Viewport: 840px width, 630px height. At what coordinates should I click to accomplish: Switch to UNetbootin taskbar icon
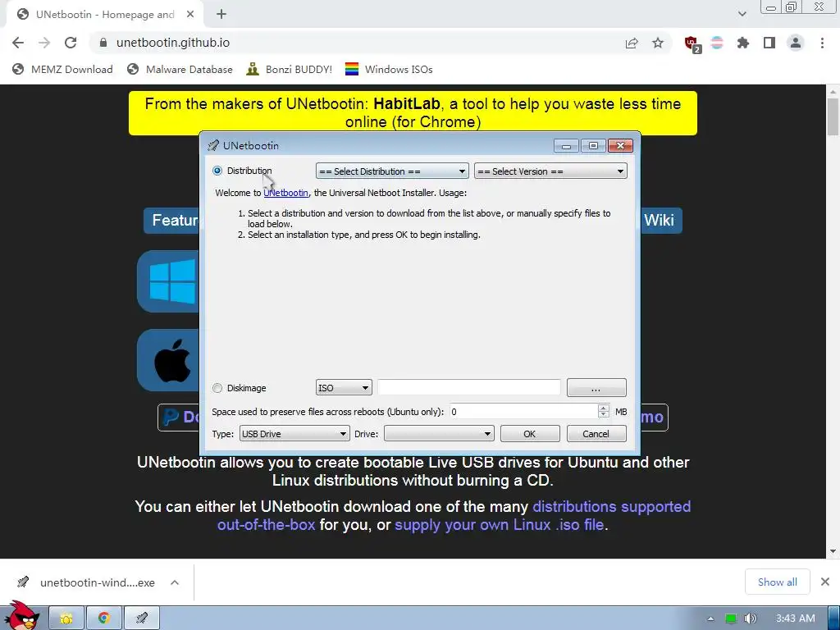pos(141,619)
